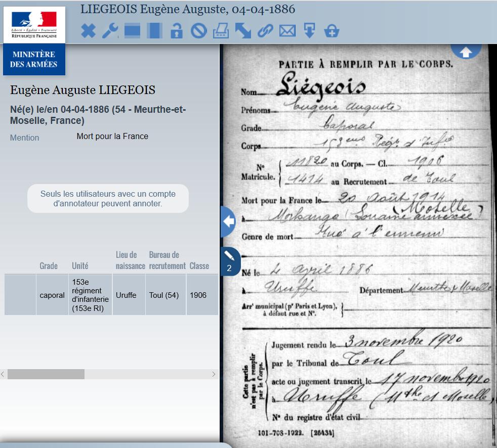This screenshot has height=448, width=497.
Task: Click the Classe column header
Action: coord(199,265)
